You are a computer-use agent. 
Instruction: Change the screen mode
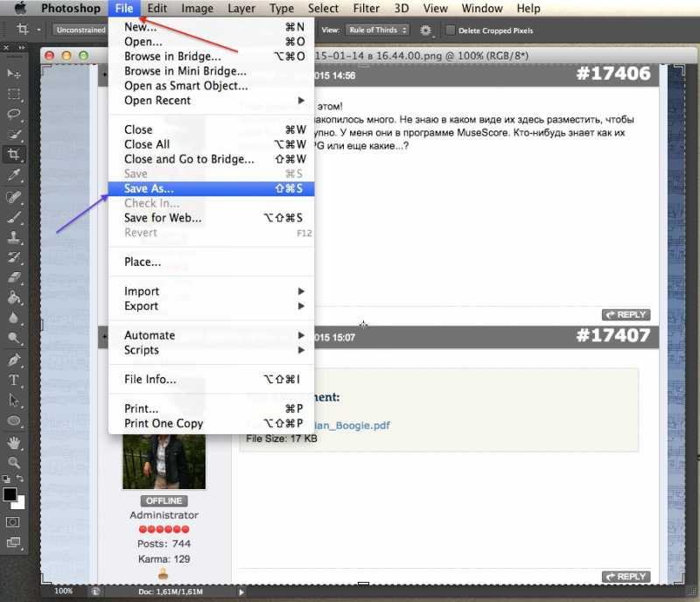[x=13, y=542]
